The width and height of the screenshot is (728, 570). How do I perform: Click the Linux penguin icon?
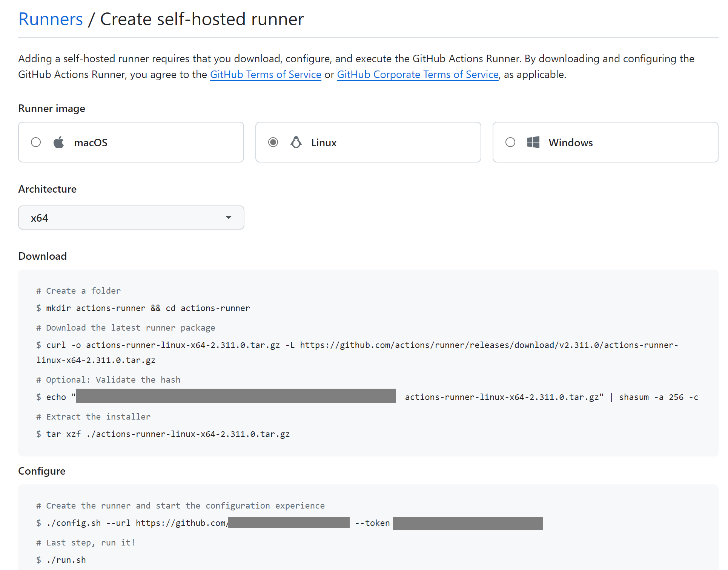(x=296, y=142)
